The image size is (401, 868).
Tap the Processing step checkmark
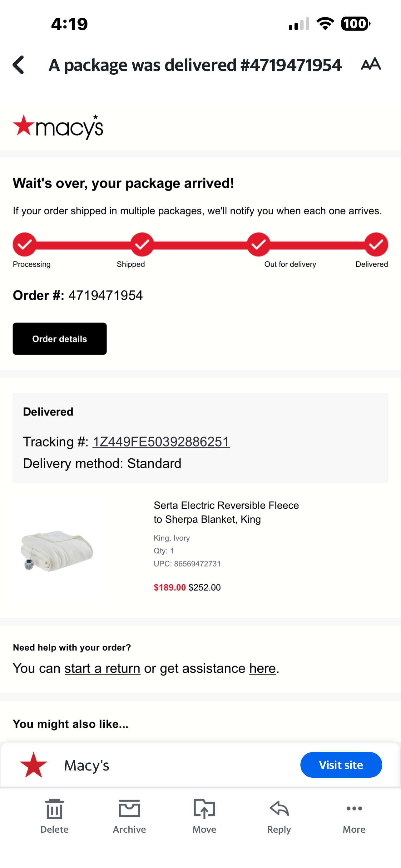tap(25, 244)
